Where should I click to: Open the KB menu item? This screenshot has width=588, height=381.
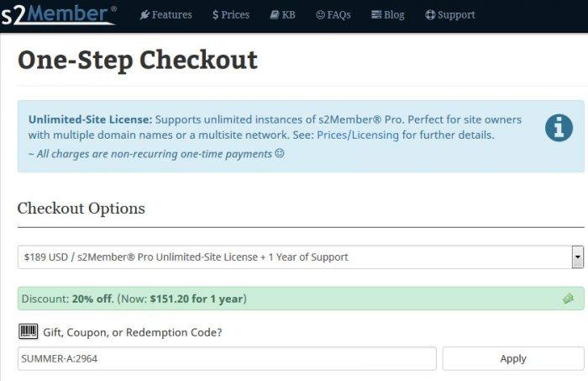[283, 15]
